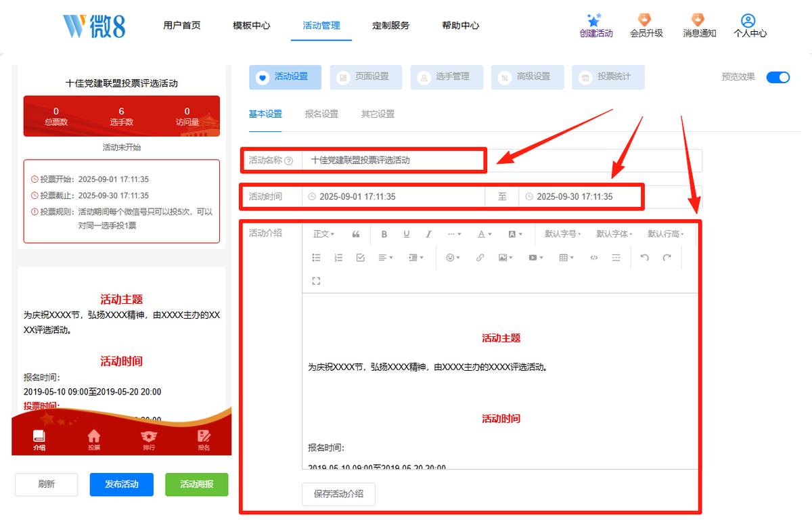812x521 pixels.
Task: Click the 保存活动介绍 button
Action: [338, 494]
